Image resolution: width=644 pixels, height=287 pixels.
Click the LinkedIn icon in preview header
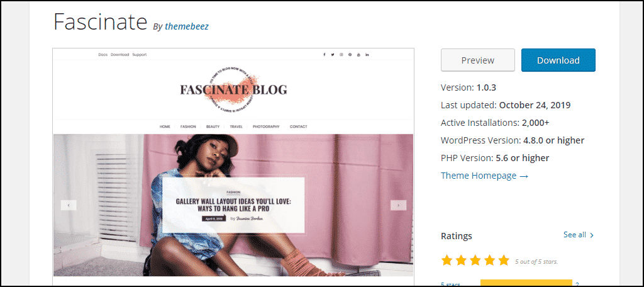click(367, 55)
